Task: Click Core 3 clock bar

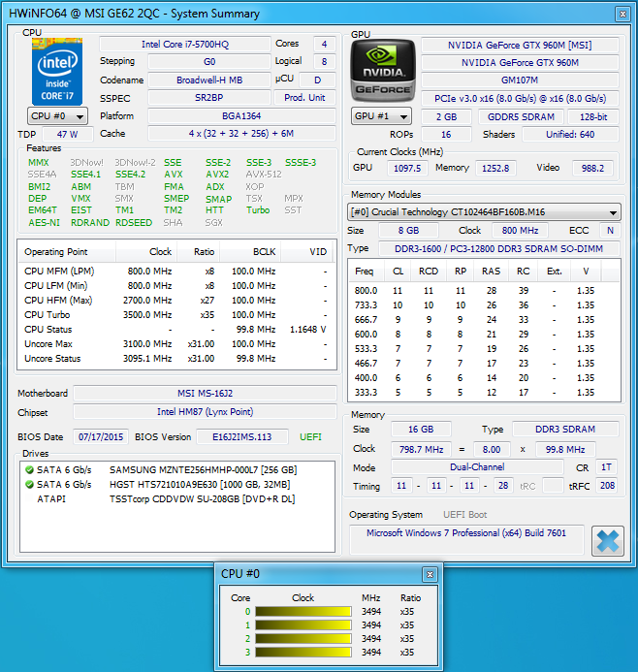Action: click(303, 653)
